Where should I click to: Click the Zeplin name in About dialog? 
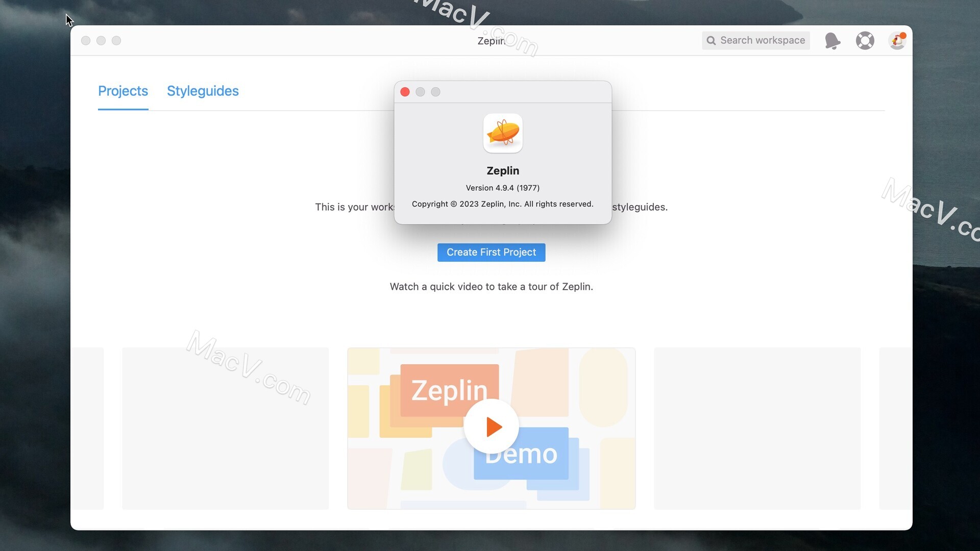(503, 170)
